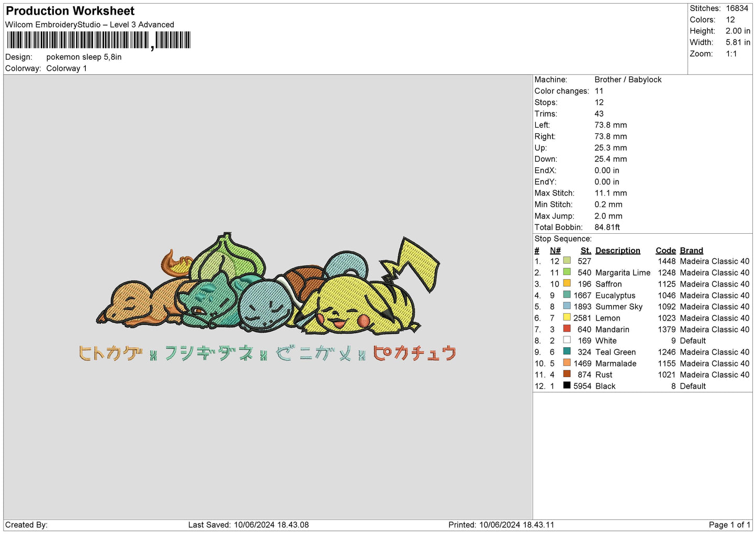The width and height of the screenshot is (756, 534).
Task: Click the Left value '73.8 mm'
Action: pyautogui.click(x=611, y=125)
